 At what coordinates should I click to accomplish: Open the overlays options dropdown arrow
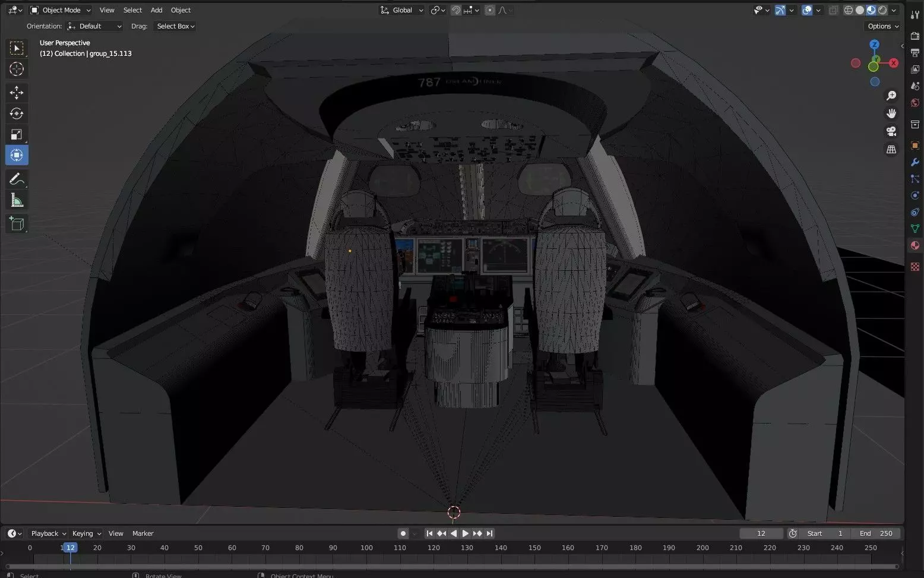point(818,10)
